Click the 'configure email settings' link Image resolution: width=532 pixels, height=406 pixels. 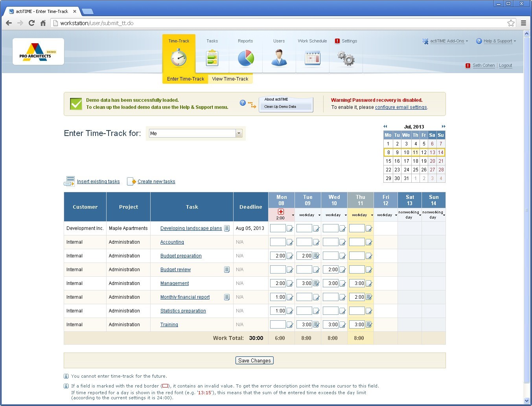click(x=401, y=107)
